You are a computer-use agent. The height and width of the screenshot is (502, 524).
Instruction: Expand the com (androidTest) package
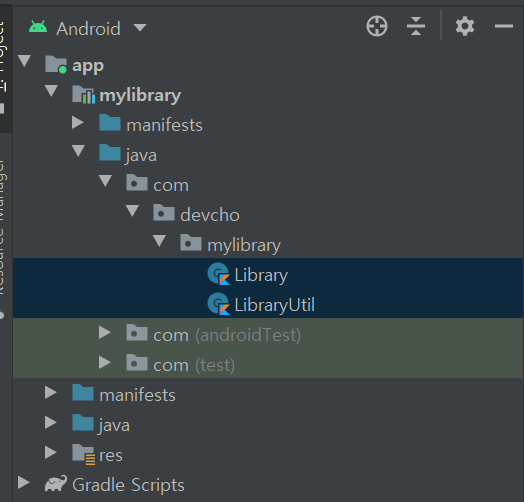(105, 333)
